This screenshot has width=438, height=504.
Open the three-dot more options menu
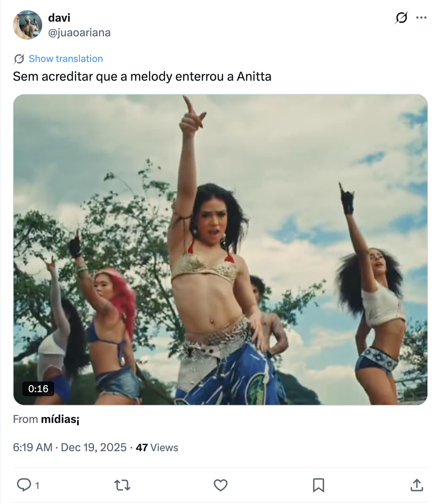point(421,18)
